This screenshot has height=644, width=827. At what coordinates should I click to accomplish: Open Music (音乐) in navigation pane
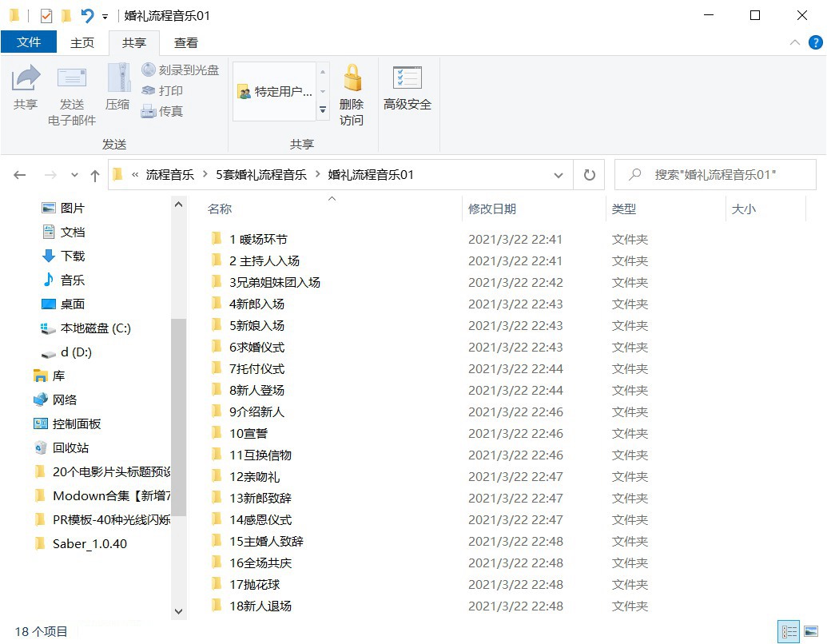(x=63, y=280)
